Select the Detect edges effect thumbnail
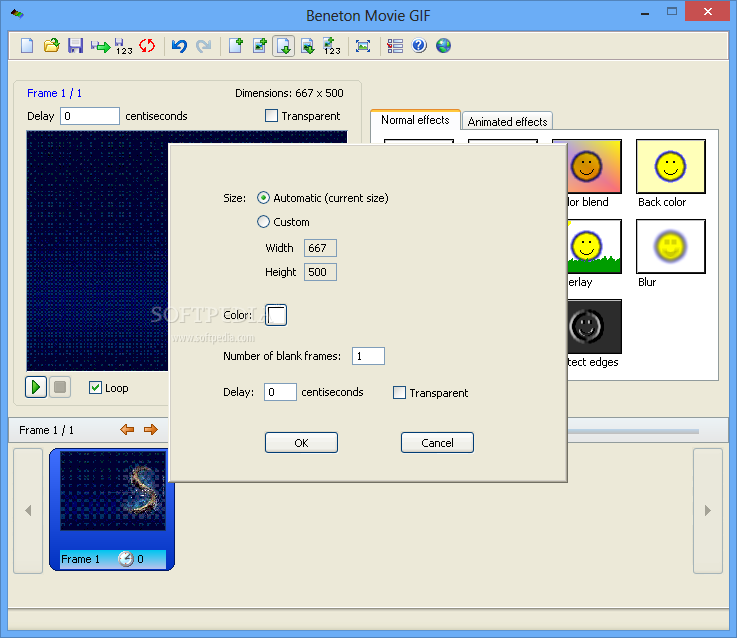 [x=595, y=326]
